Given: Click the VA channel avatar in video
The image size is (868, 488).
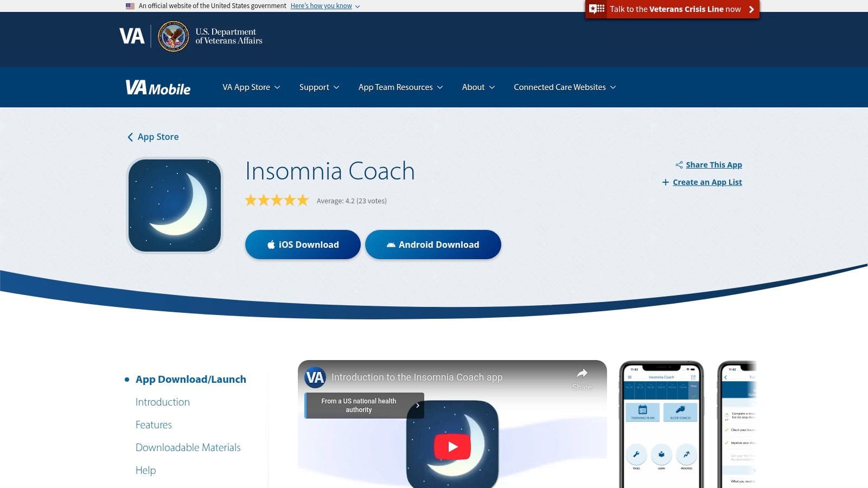Looking at the screenshot, I should pyautogui.click(x=315, y=377).
